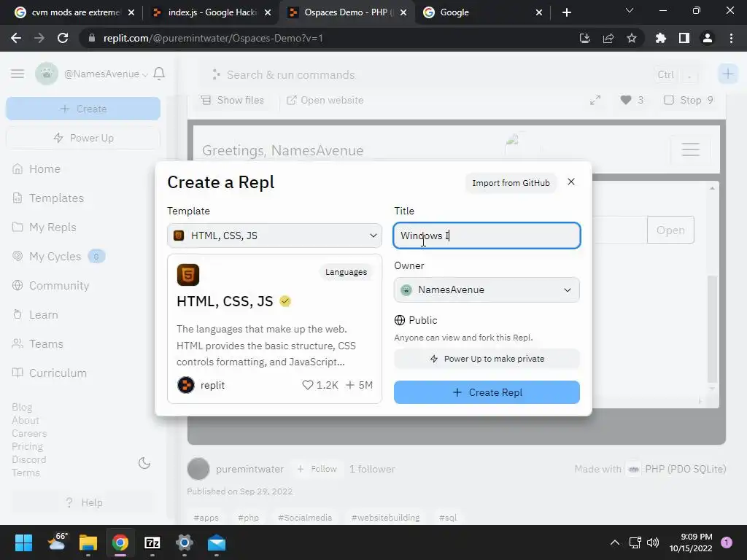Click the fullscreen expand arrows icon
Viewport: 747px width, 560px height.
(595, 101)
